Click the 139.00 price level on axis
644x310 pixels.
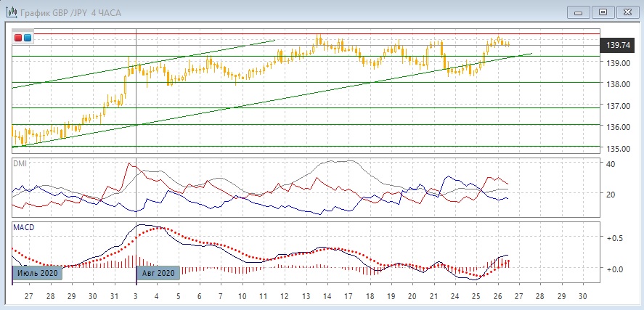click(x=620, y=63)
